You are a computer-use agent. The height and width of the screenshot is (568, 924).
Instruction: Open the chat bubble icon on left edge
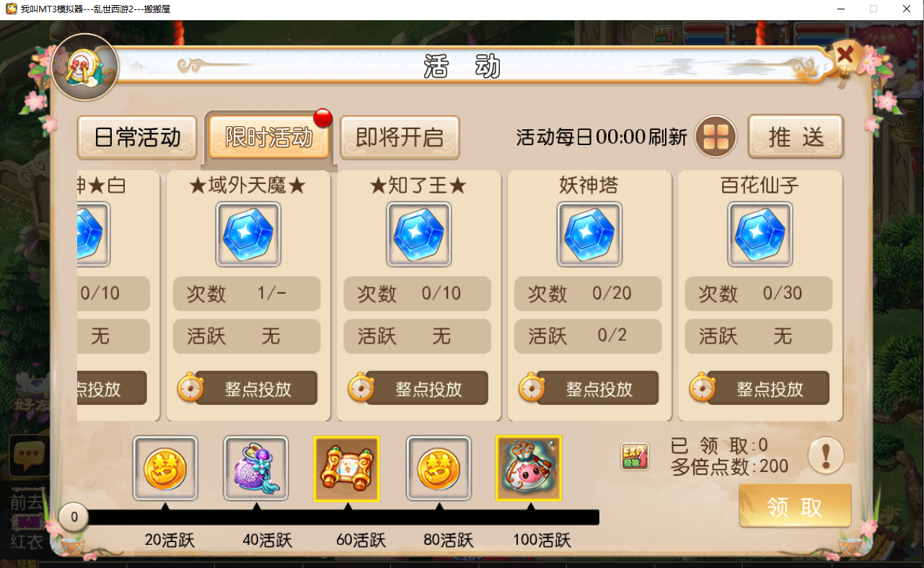[30, 455]
